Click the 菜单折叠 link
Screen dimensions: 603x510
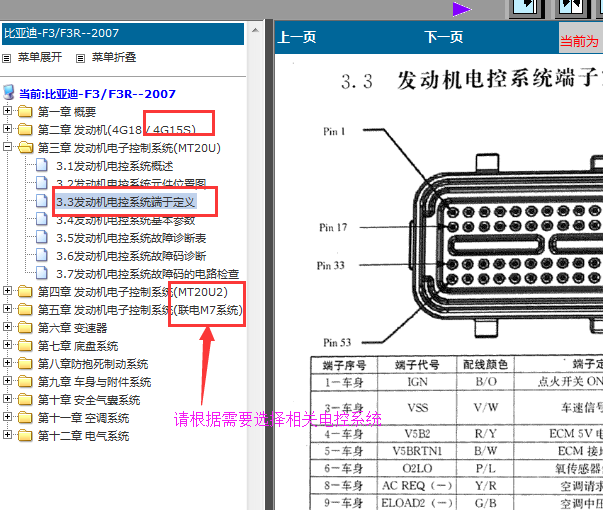tap(114, 57)
